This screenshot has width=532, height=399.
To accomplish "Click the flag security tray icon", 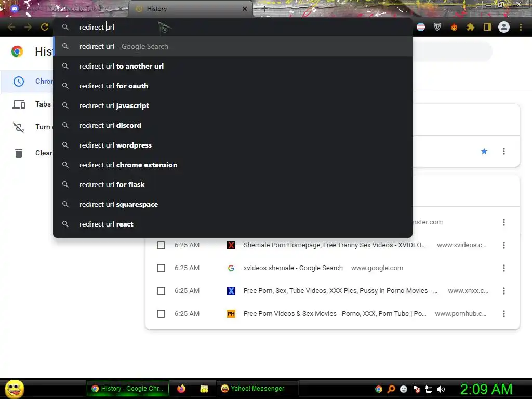I will pos(416,389).
